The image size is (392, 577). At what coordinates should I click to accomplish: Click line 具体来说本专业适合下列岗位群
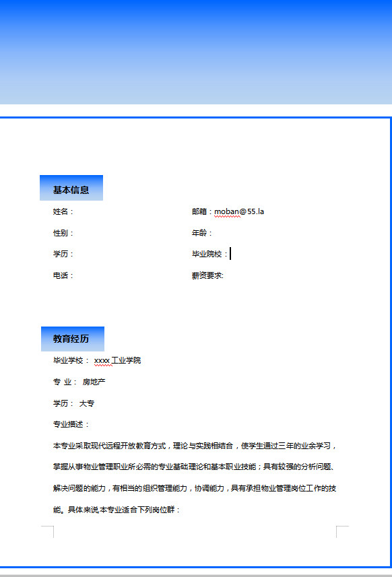pyautogui.click(x=124, y=510)
